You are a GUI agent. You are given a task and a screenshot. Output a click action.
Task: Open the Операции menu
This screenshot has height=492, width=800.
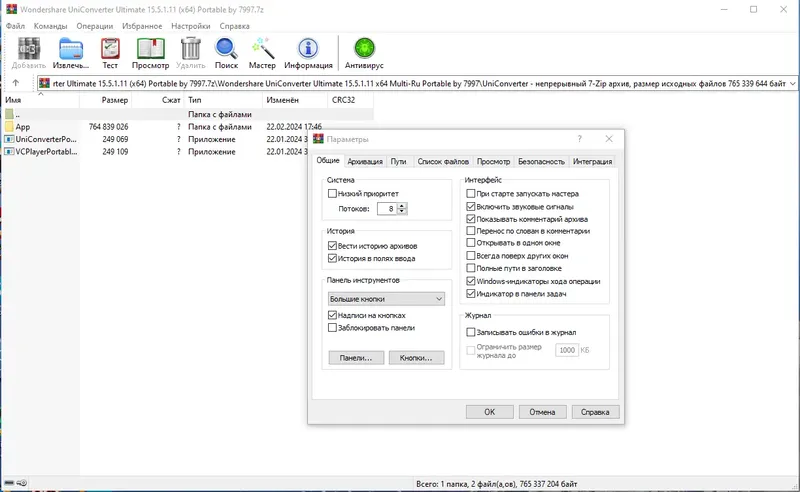click(95, 26)
